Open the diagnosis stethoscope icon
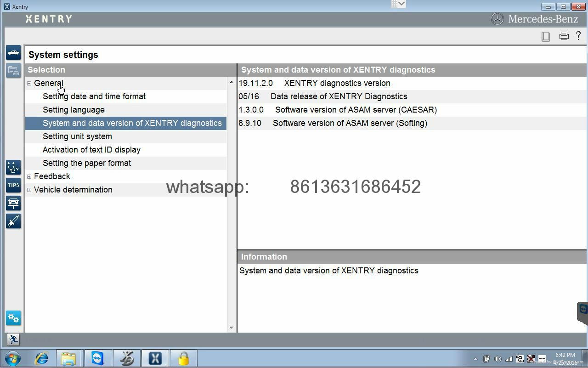The image size is (588, 368). coord(13,167)
